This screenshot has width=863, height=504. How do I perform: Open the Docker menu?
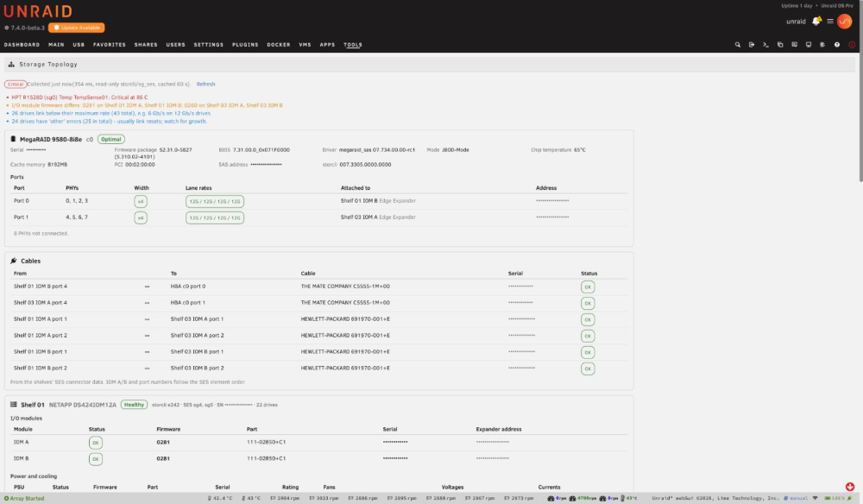279,45
